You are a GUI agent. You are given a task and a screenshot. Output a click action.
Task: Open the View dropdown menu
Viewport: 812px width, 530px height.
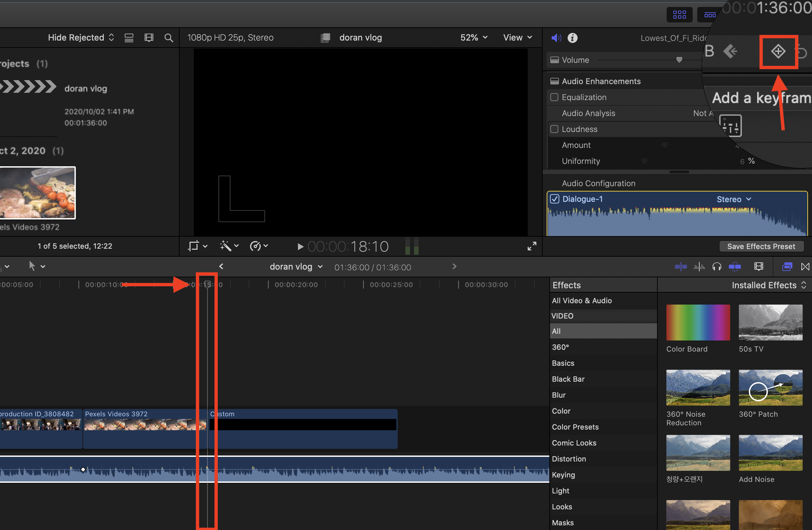(x=517, y=38)
